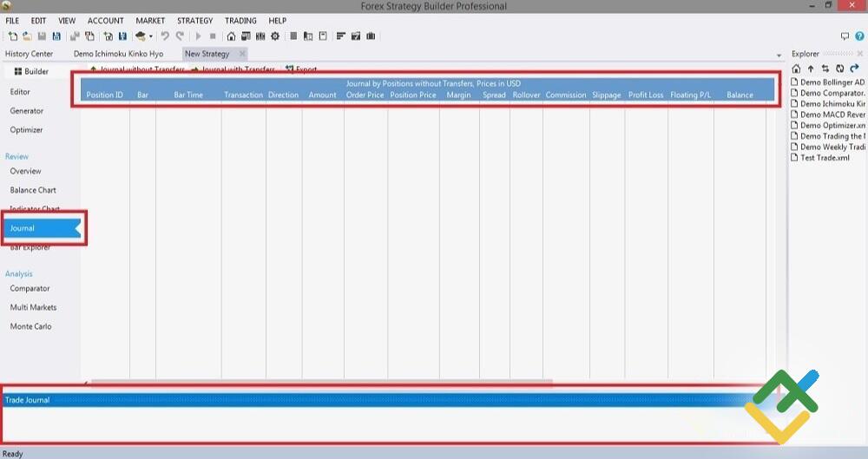The image size is (868, 459).
Task: Click the gray Save disk icon
Action: pos(42,36)
